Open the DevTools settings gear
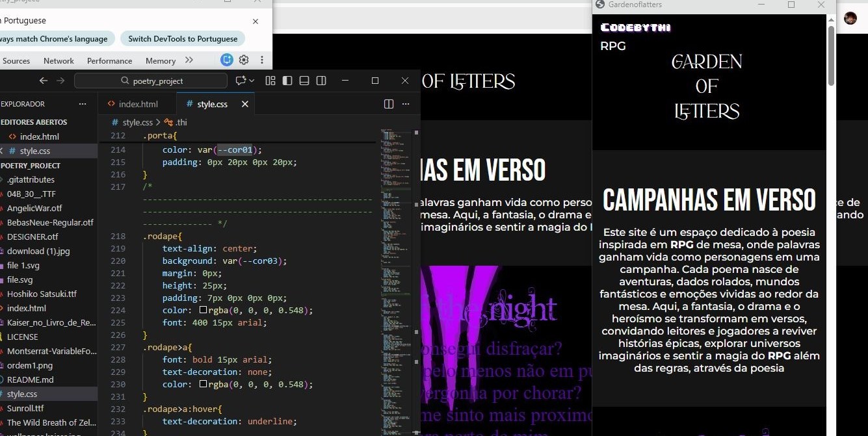The height and width of the screenshot is (436, 868). tap(243, 60)
